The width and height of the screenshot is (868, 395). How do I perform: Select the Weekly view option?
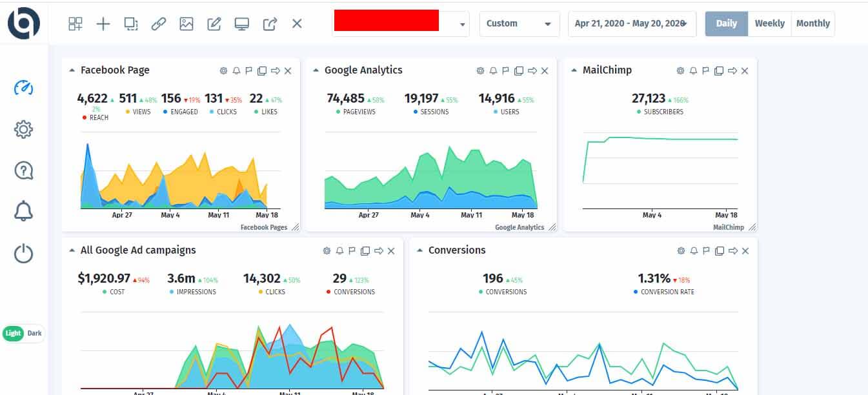click(769, 23)
